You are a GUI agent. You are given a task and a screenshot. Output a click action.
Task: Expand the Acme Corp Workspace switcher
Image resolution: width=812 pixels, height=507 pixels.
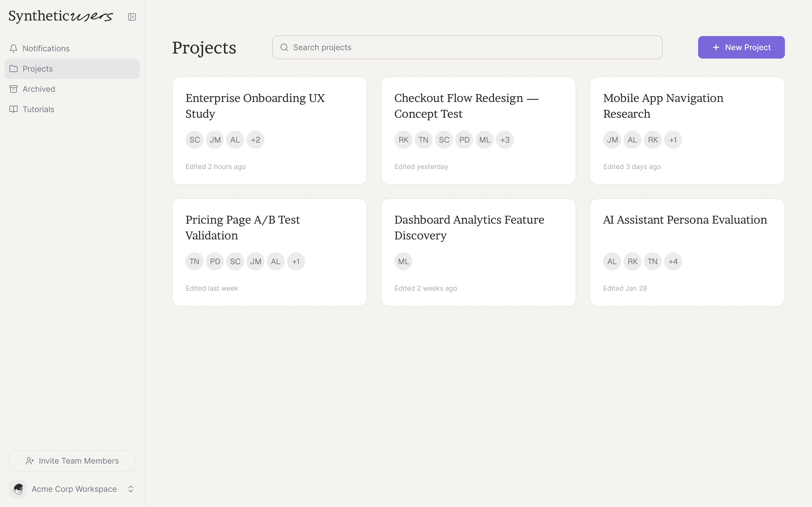coord(131,489)
